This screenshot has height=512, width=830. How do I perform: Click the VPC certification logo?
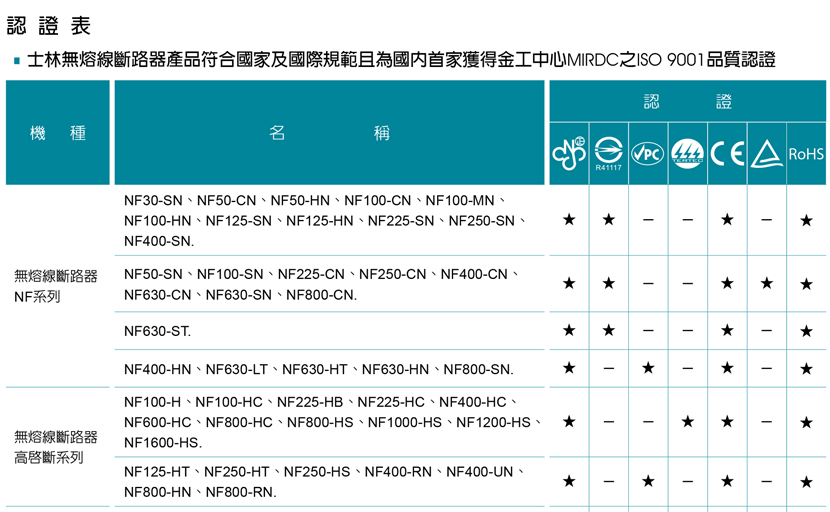coord(648,154)
